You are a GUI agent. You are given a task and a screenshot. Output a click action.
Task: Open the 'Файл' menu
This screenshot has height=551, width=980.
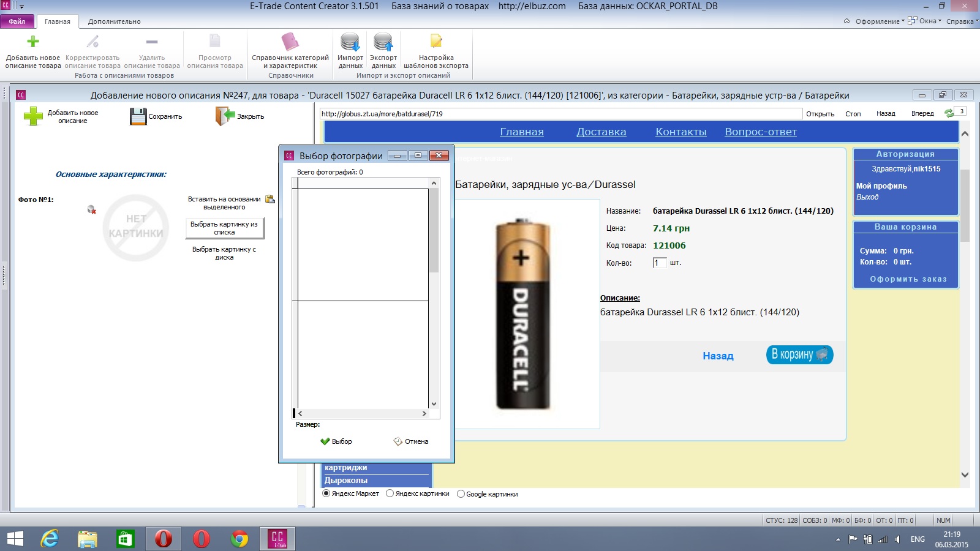coord(17,21)
